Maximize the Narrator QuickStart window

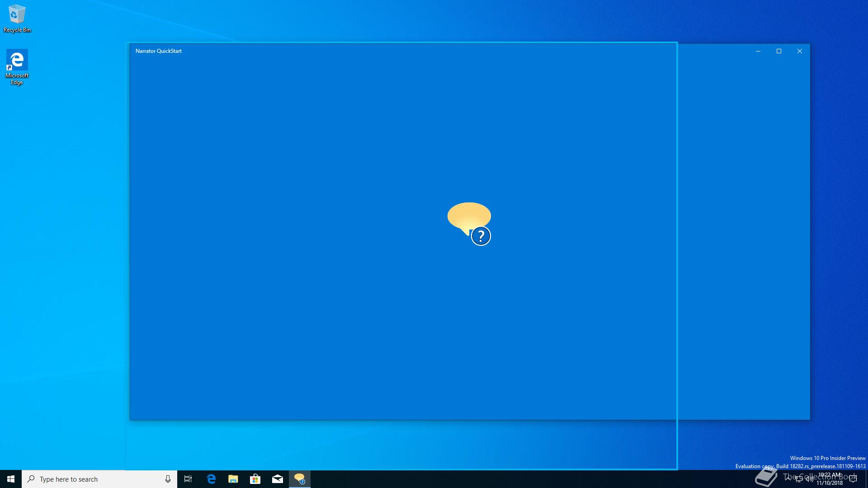779,51
